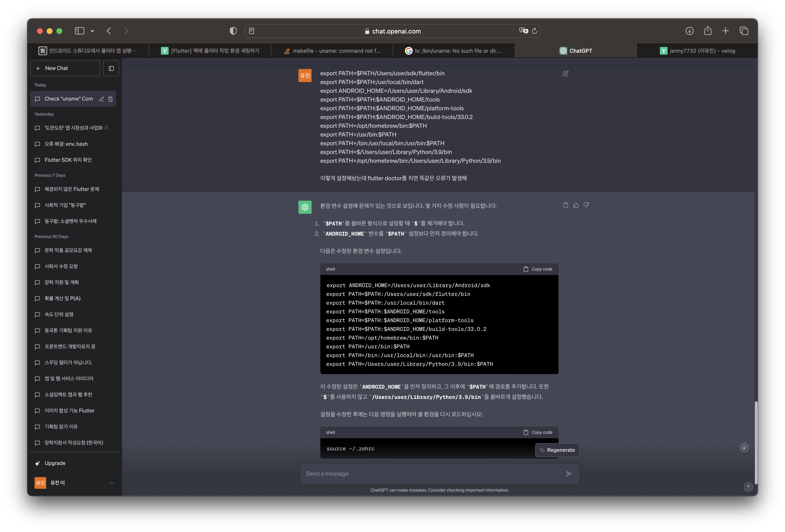Open the 동국톤 기획팀 지원 이유 chat
Screen dimensions: 785x532
coord(73,330)
